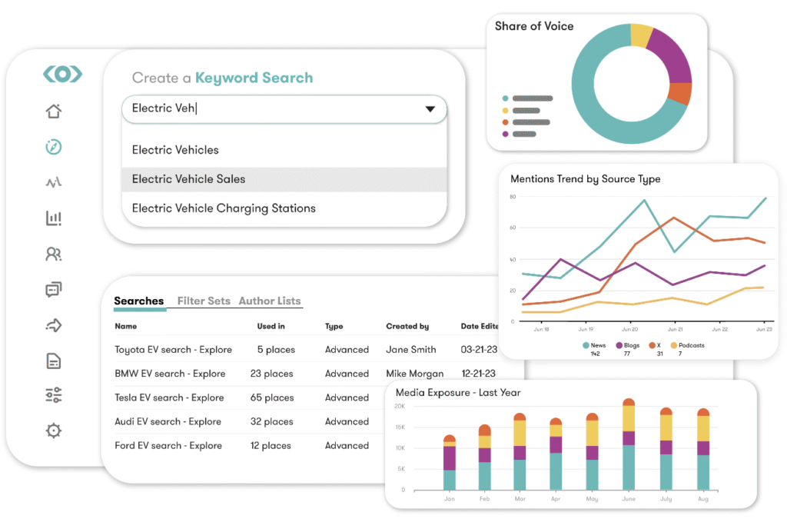Image resolution: width=787 pixels, height=532 pixels.
Task: Open the Contacts people icon
Action: pyautogui.click(x=54, y=254)
